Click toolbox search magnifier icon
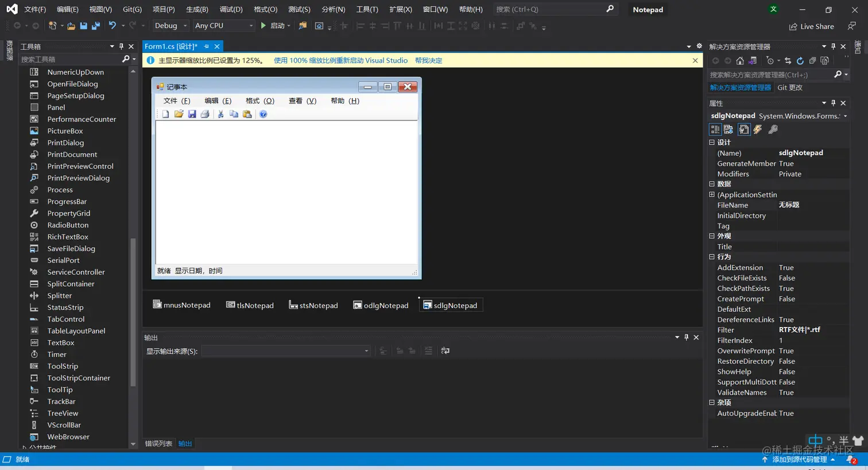 126,59
